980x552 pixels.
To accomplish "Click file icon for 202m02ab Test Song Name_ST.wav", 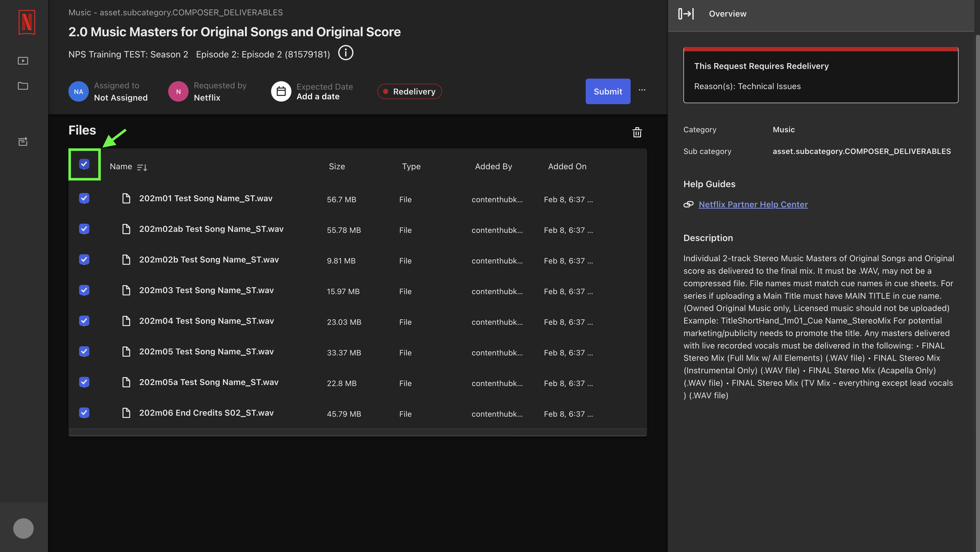I will (x=126, y=229).
